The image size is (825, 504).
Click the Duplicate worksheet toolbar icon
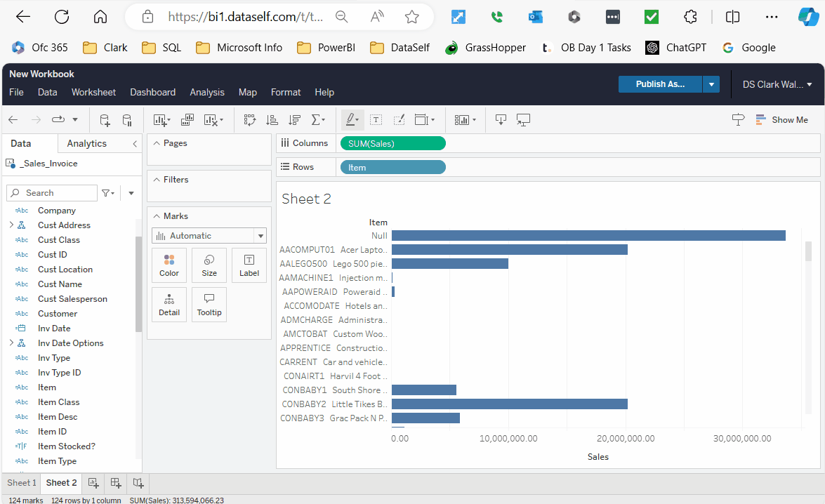(x=187, y=120)
